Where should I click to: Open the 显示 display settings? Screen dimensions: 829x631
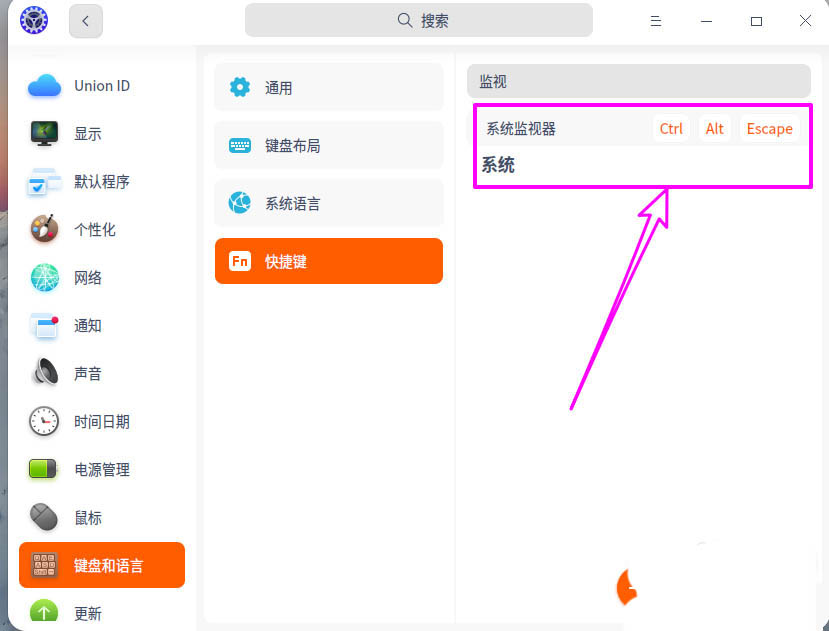pyautogui.click(x=87, y=133)
